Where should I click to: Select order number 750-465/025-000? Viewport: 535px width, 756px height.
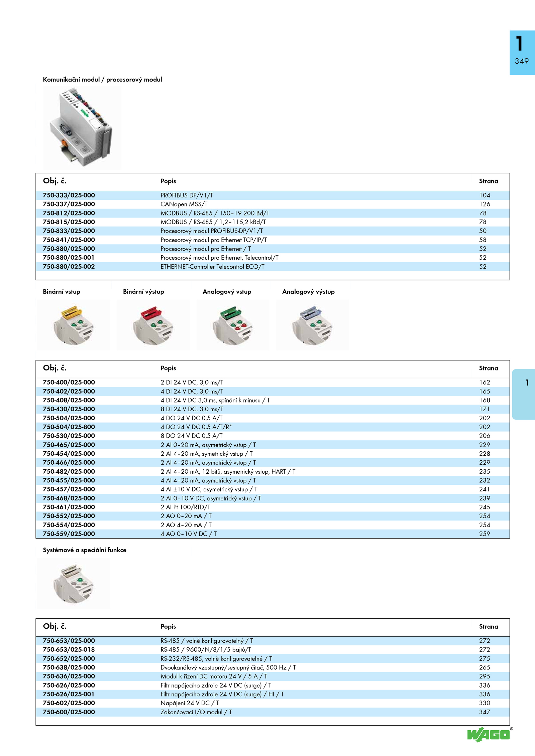(69, 445)
